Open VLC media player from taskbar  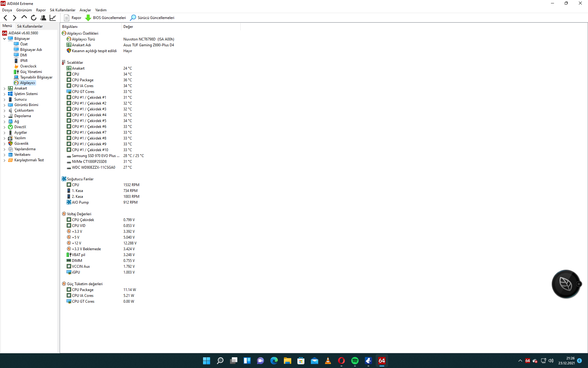[328, 361]
